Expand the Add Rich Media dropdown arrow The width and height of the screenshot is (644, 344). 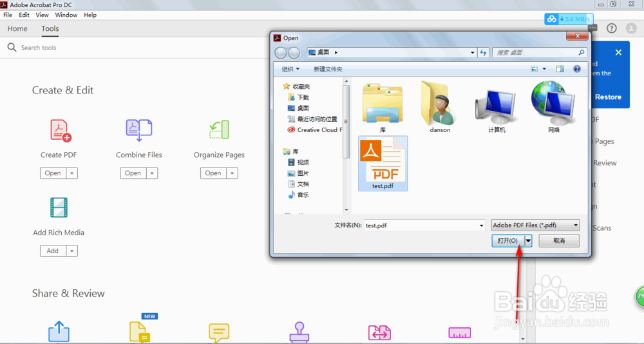[72, 251]
